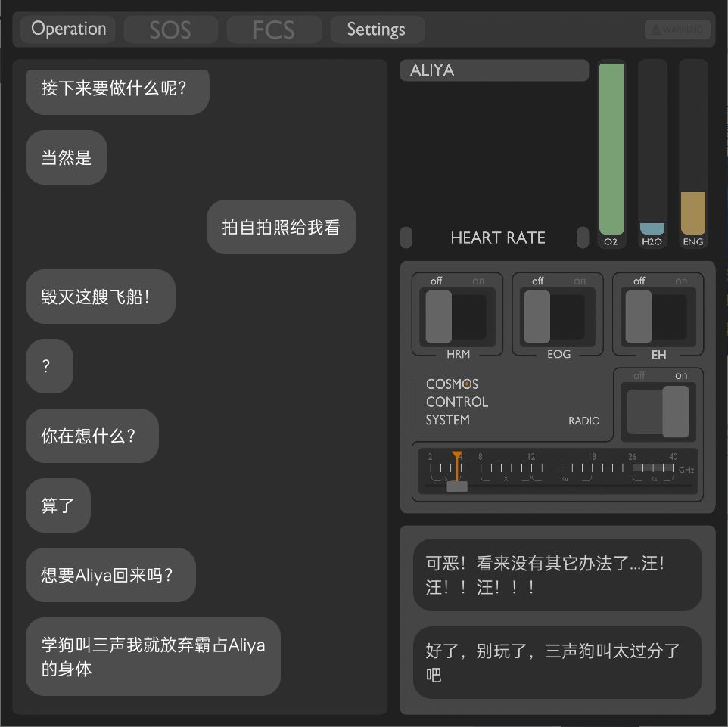Select the ALIYA name field
Image resolution: width=728 pixels, height=727 pixels.
pyautogui.click(x=494, y=70)
